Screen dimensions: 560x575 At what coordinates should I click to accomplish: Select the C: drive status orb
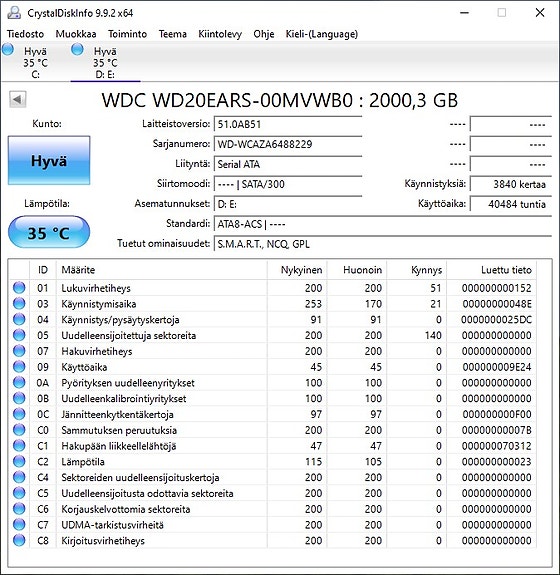pyautogui.click(x=8, y=49)
